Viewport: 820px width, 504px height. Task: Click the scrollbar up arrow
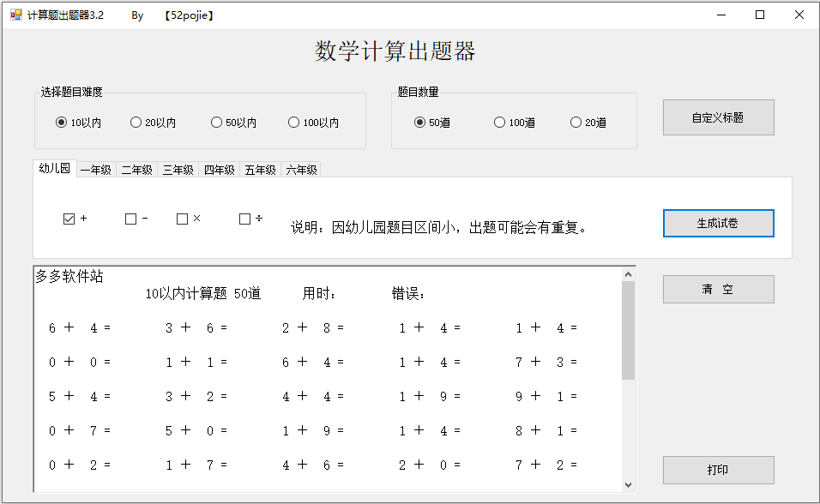pos(629,274)
